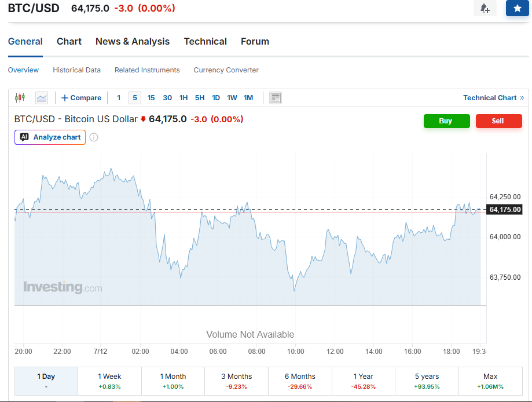This screenshot has height=402, width=532.
Task: Select the area chart type icon
Action: coord(42,98)
